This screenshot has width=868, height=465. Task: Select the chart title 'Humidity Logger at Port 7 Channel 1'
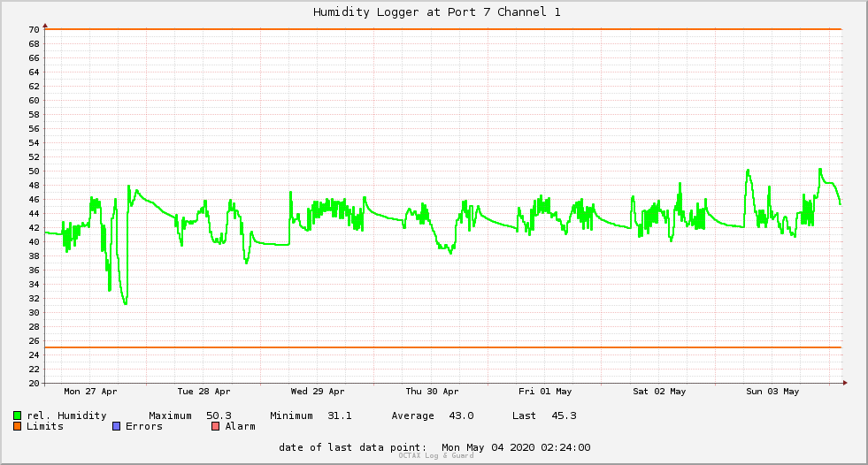437,12
